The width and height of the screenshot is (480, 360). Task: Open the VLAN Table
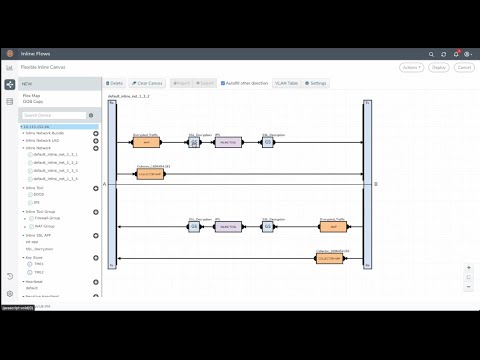pos(286,83)
